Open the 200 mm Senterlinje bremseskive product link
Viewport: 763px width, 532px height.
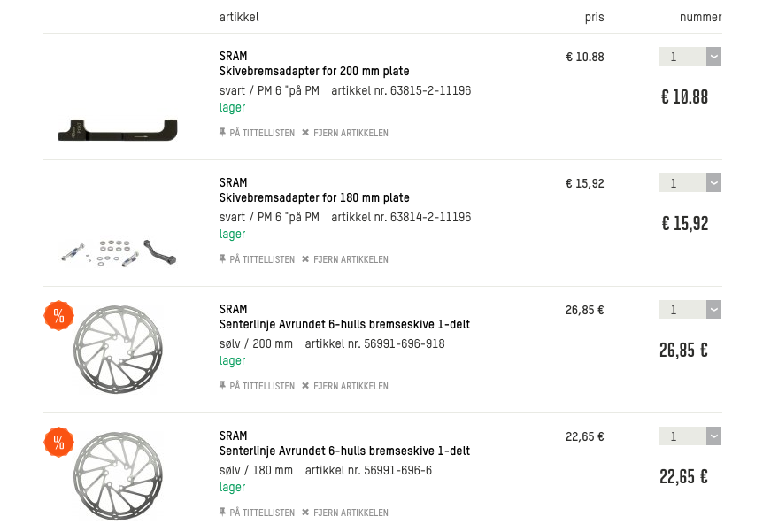(344, 325)
